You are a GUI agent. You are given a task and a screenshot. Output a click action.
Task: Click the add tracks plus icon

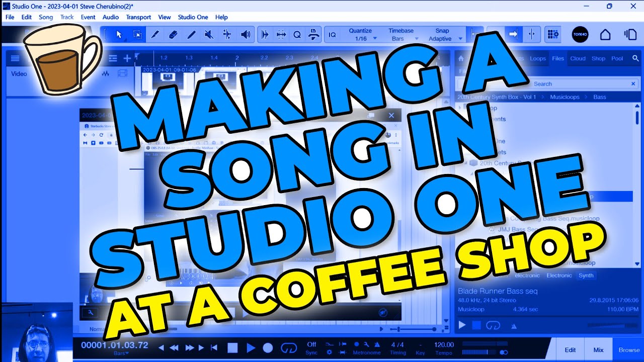(127, 58)
